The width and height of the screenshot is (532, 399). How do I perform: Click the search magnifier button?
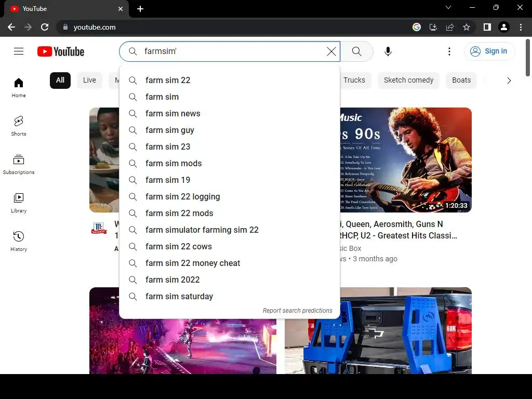click(x=356, y=51)
